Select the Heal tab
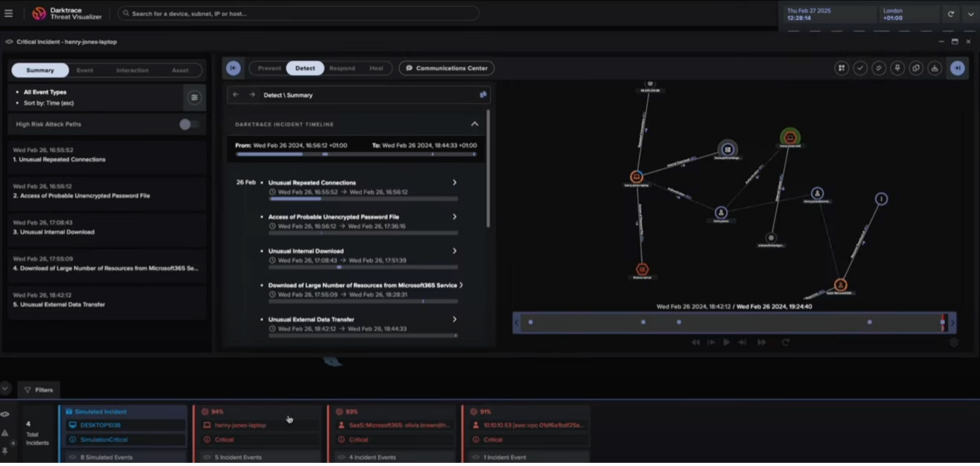This screenshot has height=466, width=980. pyautogui.click(x=376, y=68)
